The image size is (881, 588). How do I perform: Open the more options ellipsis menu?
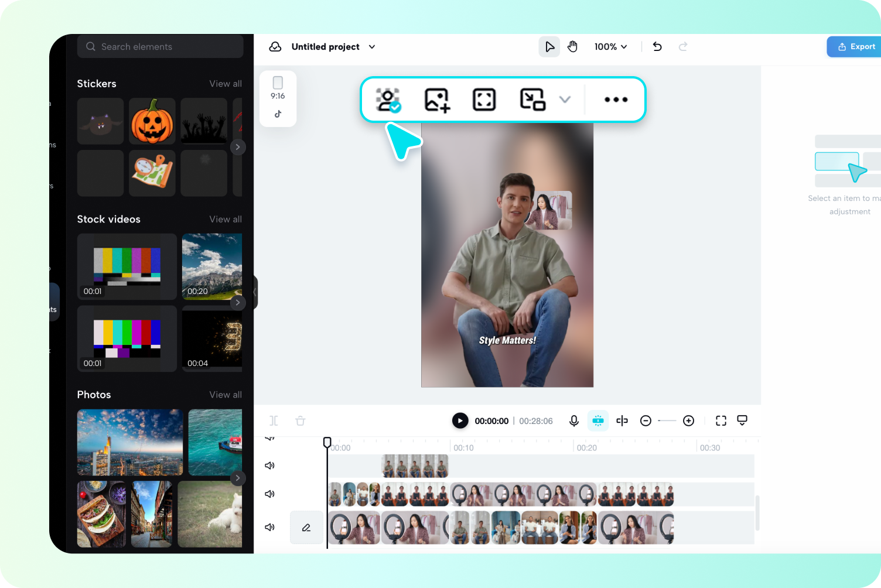616,100
